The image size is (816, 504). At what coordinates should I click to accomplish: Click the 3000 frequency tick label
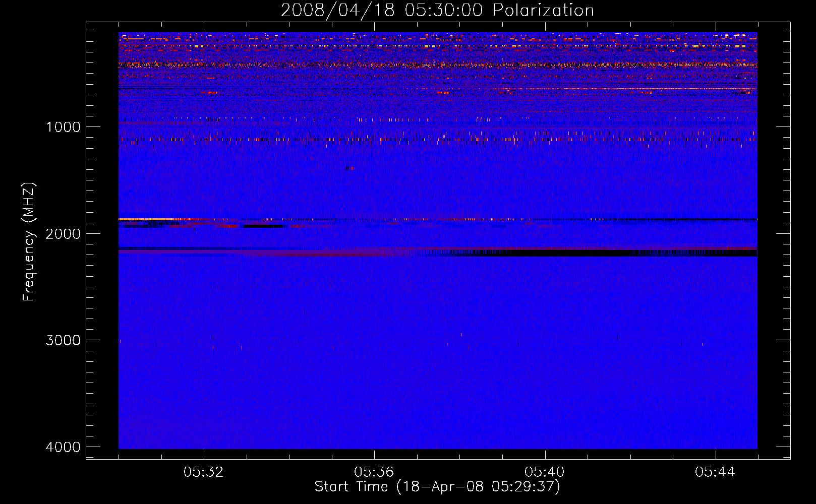click(63, 340)
